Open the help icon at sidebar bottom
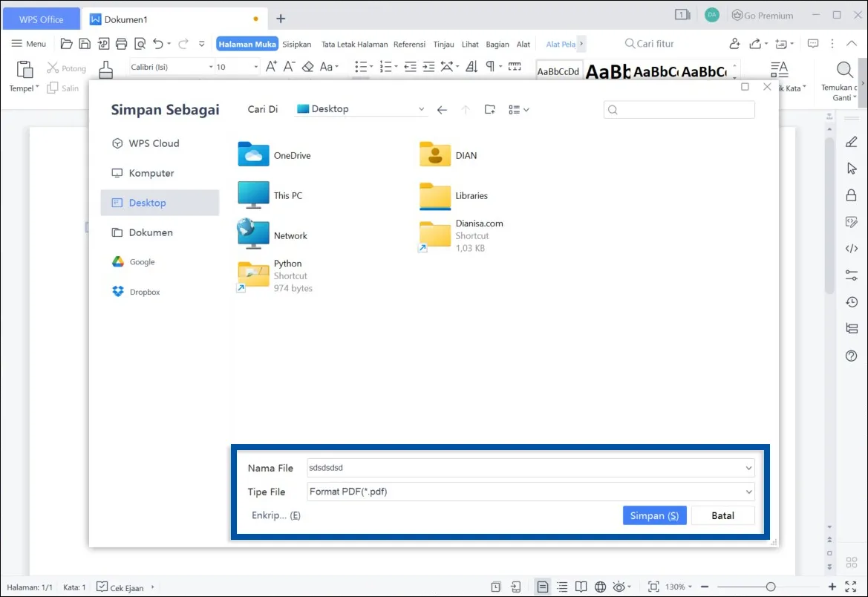 point(851,355)
